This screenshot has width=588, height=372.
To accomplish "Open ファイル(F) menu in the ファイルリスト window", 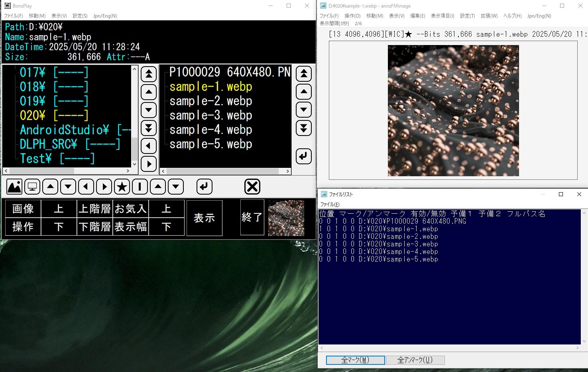I will 330,205.
